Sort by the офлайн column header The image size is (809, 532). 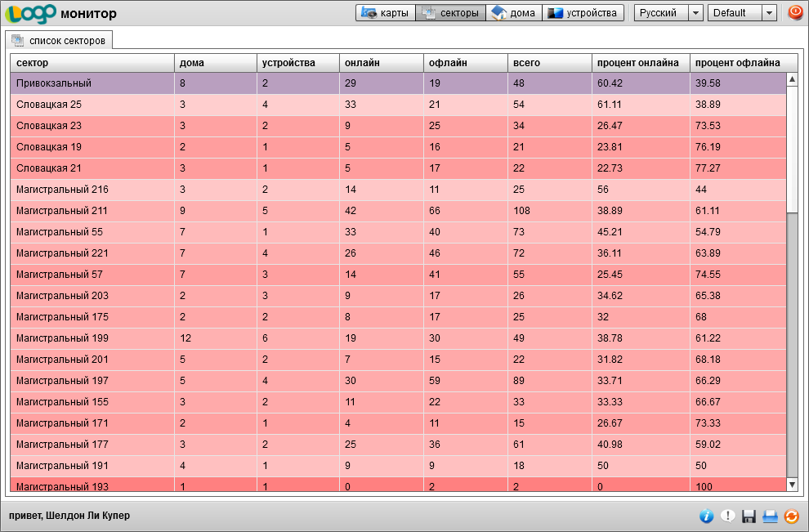(464, 63)
